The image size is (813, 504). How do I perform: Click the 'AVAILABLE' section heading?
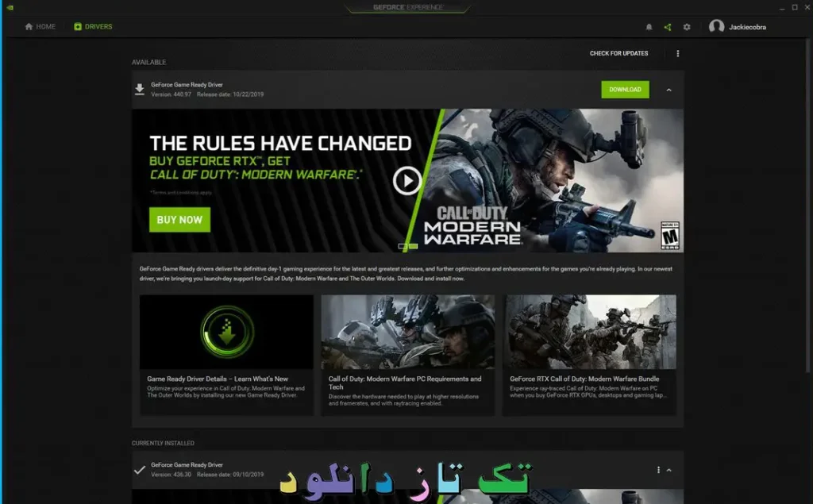148,62
